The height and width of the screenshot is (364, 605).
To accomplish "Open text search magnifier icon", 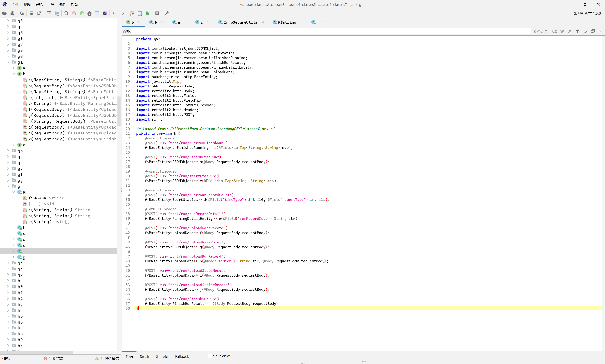I will point(66,13).
